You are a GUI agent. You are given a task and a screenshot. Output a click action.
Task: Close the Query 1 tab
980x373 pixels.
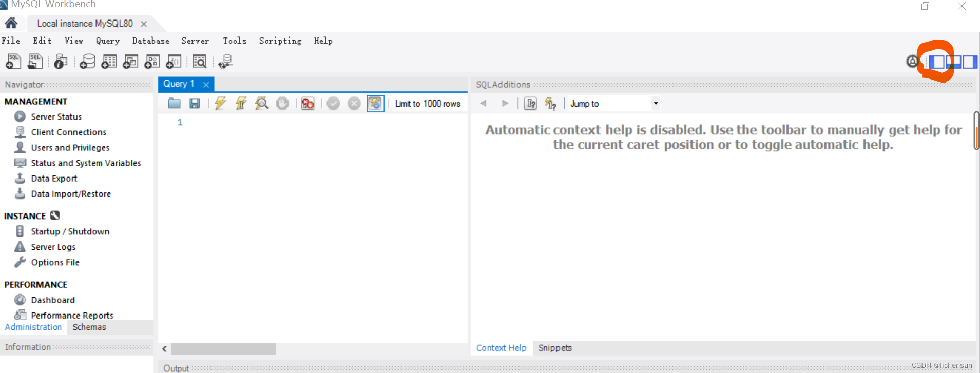[206, 84]
